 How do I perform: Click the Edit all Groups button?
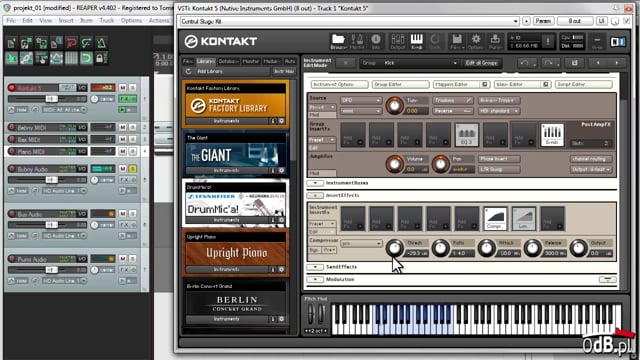[481, 63]
